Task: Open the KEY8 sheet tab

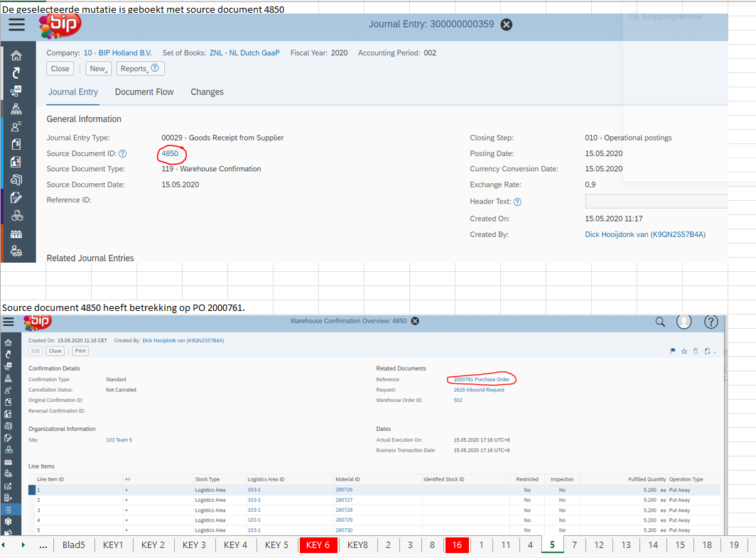Action: pyautogui.click(x=358, y=545)
